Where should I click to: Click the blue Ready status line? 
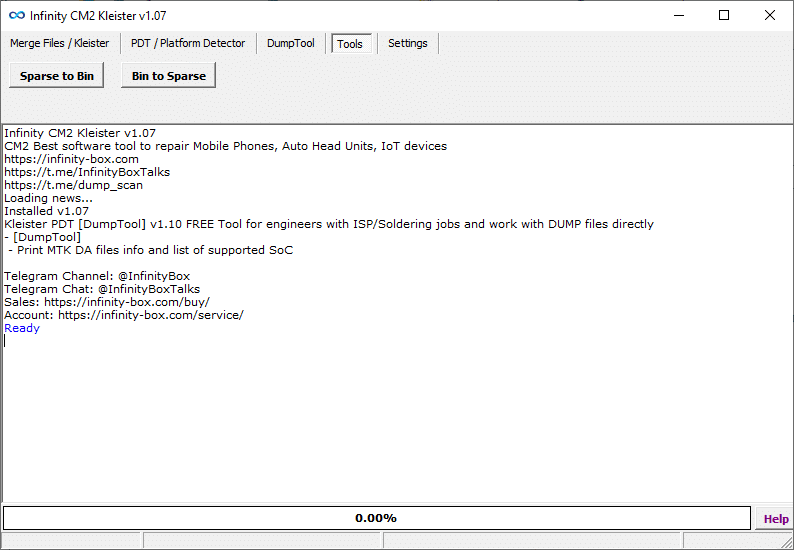(22, 328)
